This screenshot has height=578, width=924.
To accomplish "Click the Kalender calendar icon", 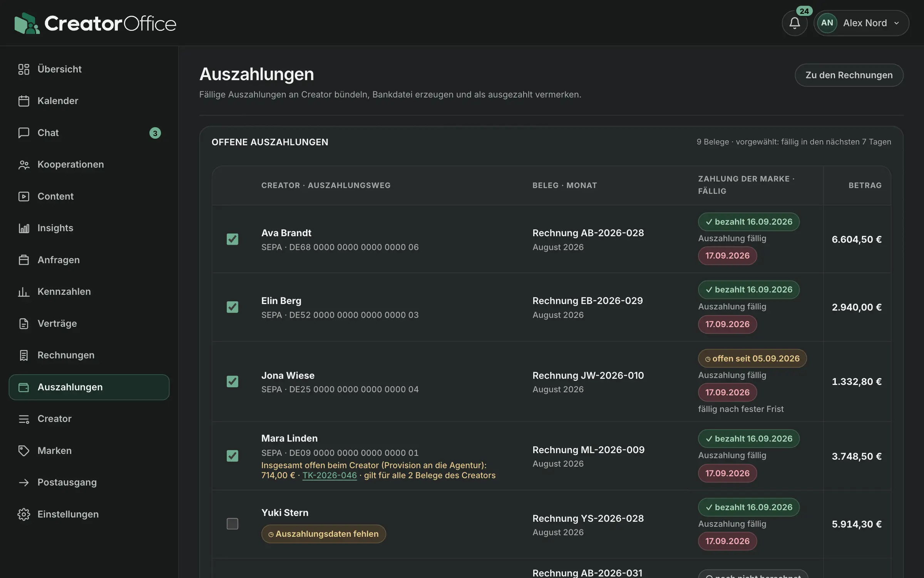I will coord(24,101).
